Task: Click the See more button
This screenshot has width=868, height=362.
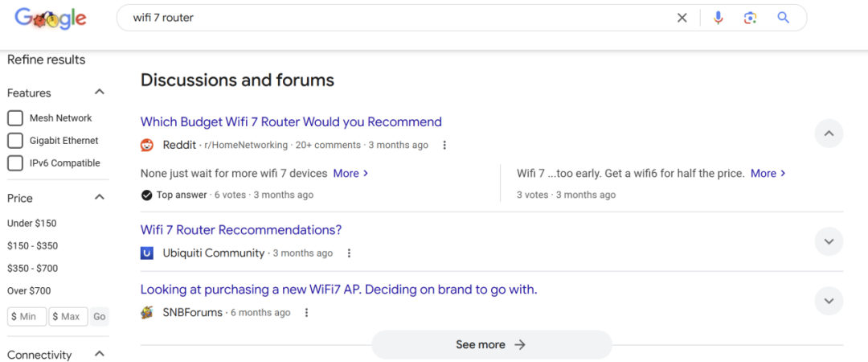Action: tap(492, 345)
